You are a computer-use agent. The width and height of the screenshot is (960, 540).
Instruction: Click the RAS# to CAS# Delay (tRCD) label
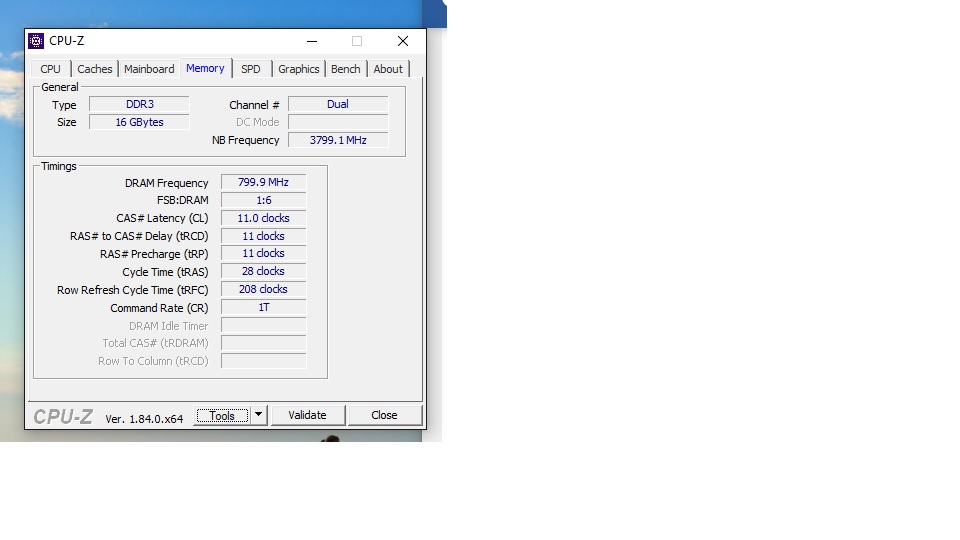pyautogui.click(x=139, y=236)
